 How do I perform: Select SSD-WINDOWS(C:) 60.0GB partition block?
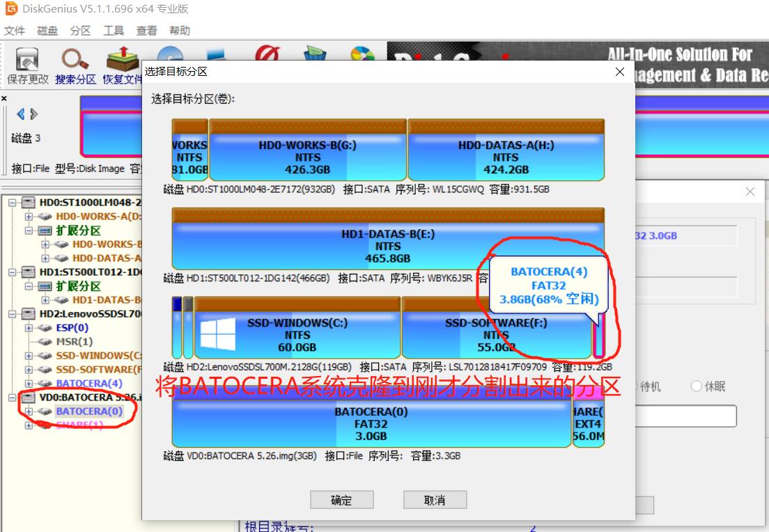pos(297,327)
